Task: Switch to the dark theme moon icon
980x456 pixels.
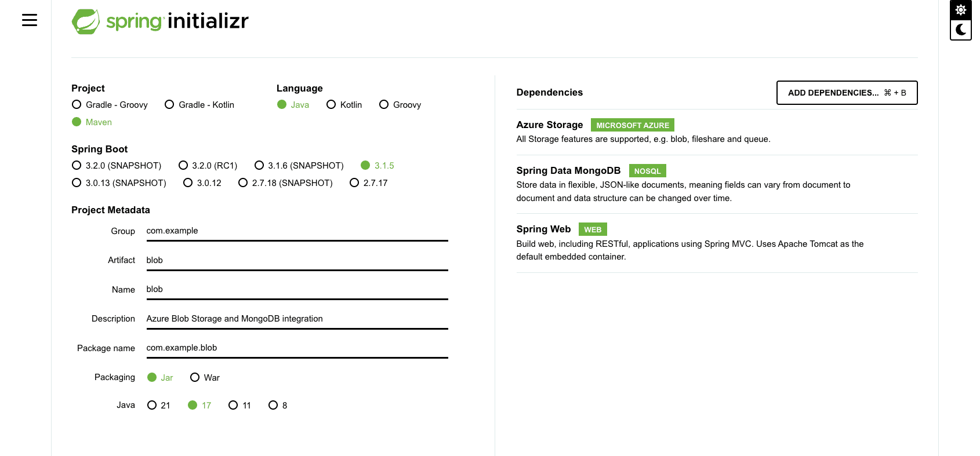Action: click(x=960, y=30)
